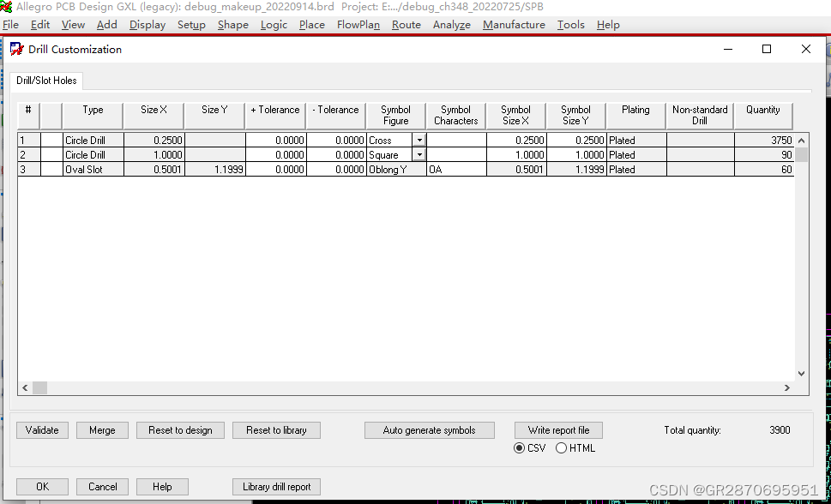The width and height of the screenshot is (831, 504).
Task: Open the Edit menu
Action: pos(40,25)
